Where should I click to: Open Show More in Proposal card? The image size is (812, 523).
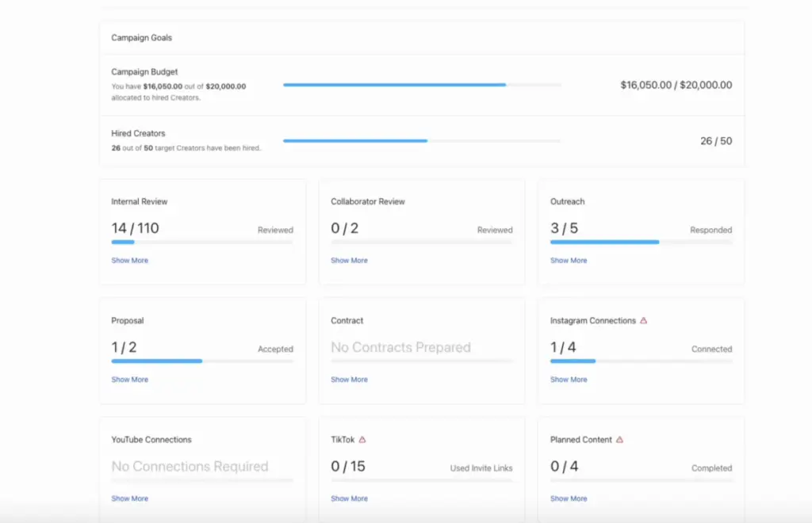[x=129, y=380]
